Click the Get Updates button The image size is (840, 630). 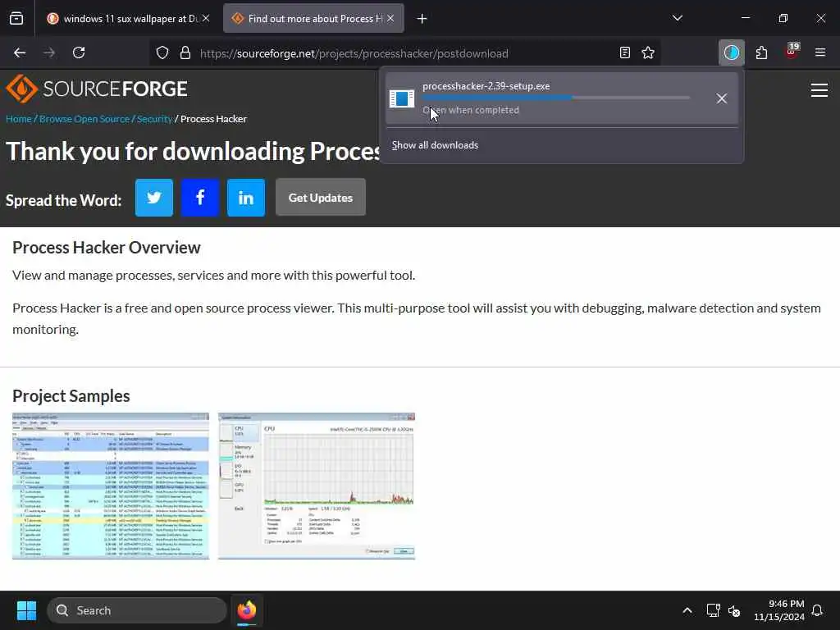tap(321, 198)
